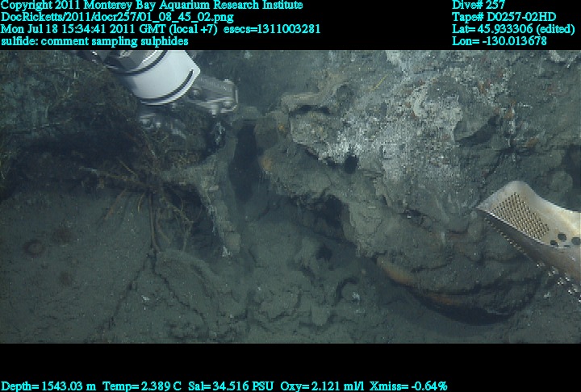Select the Lon= -130.013678 reading
Viewport: 581px width, 392px height.
[499, 41]
